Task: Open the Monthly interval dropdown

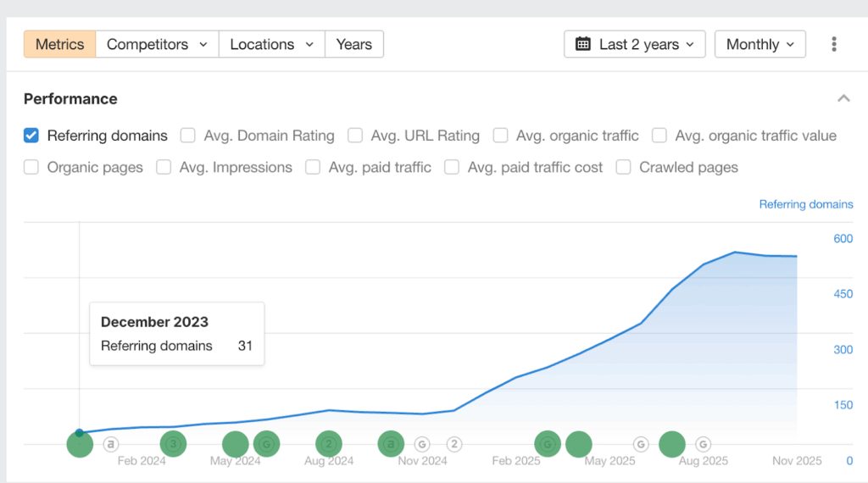Action: [x=759, y=44]
